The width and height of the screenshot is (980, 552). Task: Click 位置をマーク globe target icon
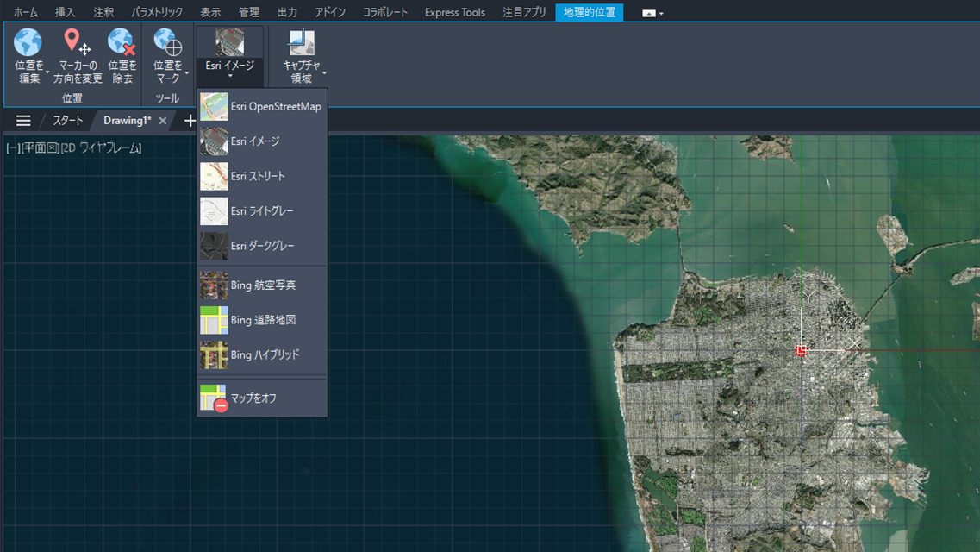point(167,42)
